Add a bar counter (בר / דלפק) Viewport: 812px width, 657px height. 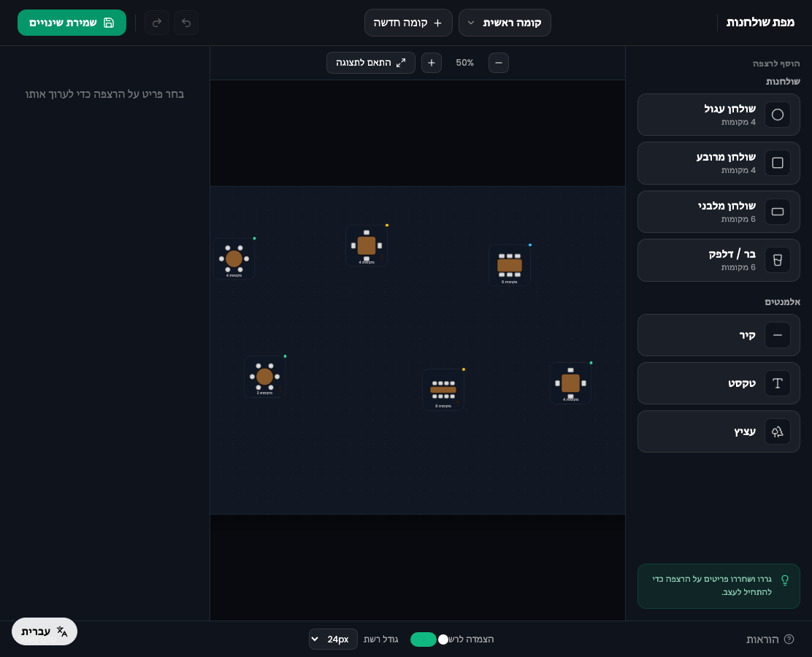click(x=719, y=260)
